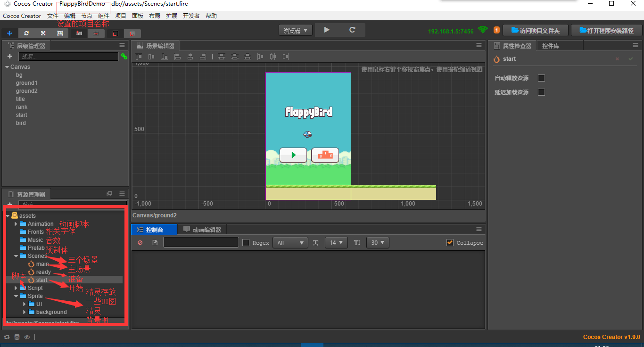Align nodes to vertical center
644x347 pixels.
pyautogui.click(x=152, y=57)
